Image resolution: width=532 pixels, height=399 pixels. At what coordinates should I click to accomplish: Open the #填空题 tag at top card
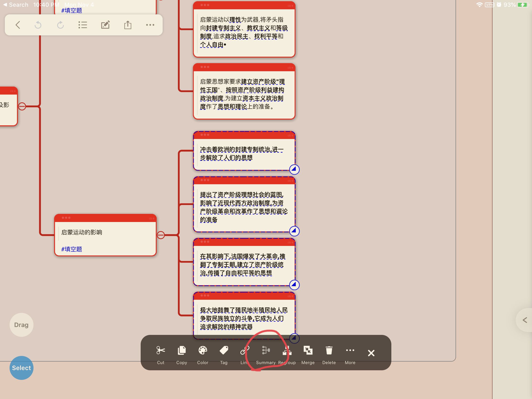72,10
